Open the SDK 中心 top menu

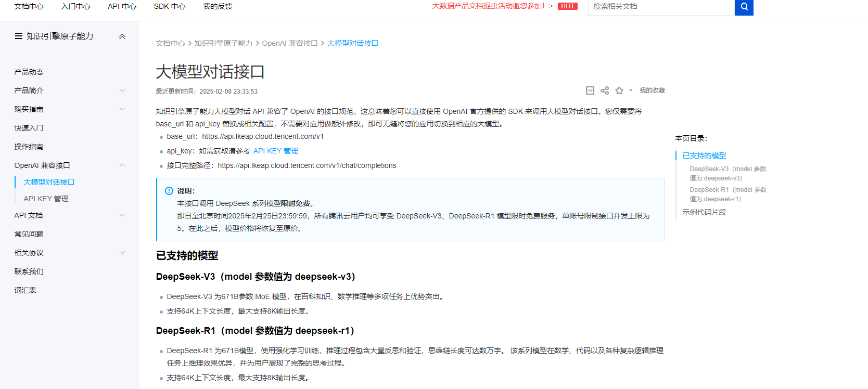tap(170, 6)
